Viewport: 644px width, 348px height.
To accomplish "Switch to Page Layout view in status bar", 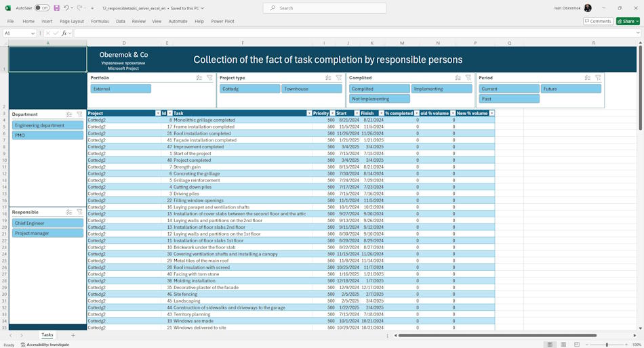I will pos(563,345).
